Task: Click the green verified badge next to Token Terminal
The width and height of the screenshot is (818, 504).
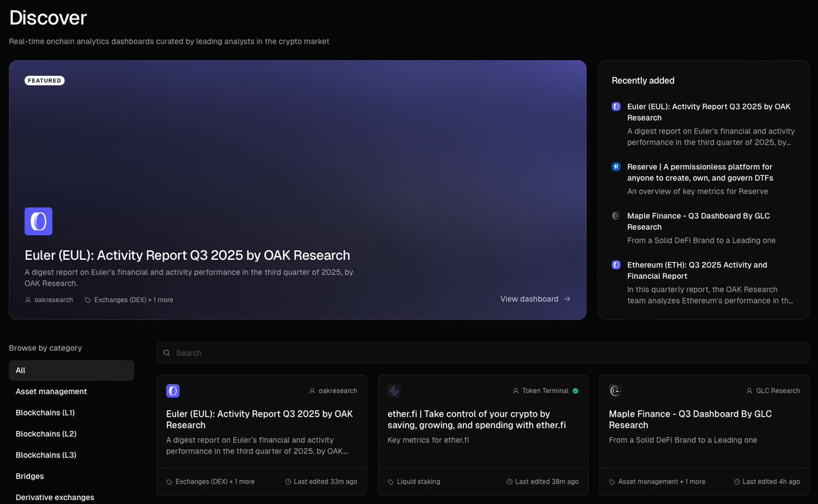Action: click(x=575, y=391)
